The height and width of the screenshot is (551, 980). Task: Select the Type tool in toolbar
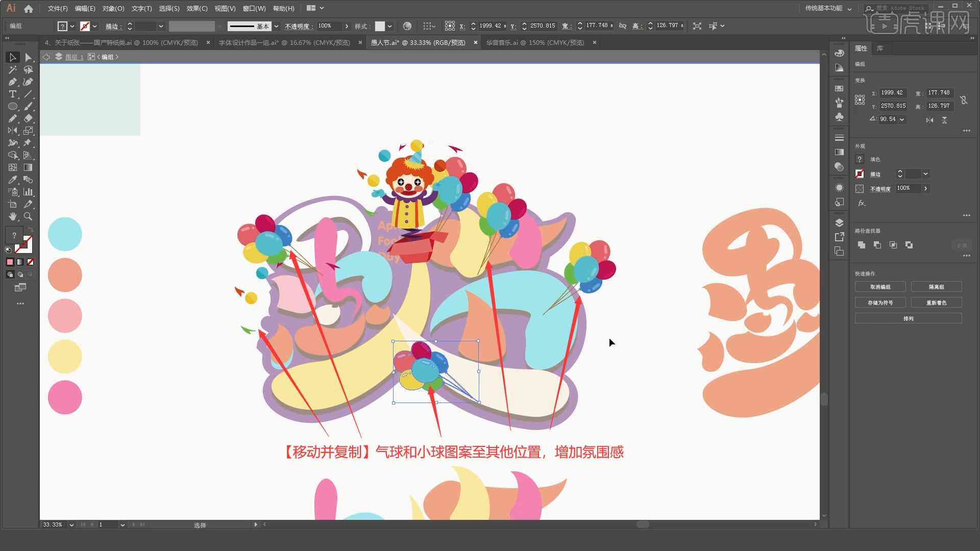(12, 93)
